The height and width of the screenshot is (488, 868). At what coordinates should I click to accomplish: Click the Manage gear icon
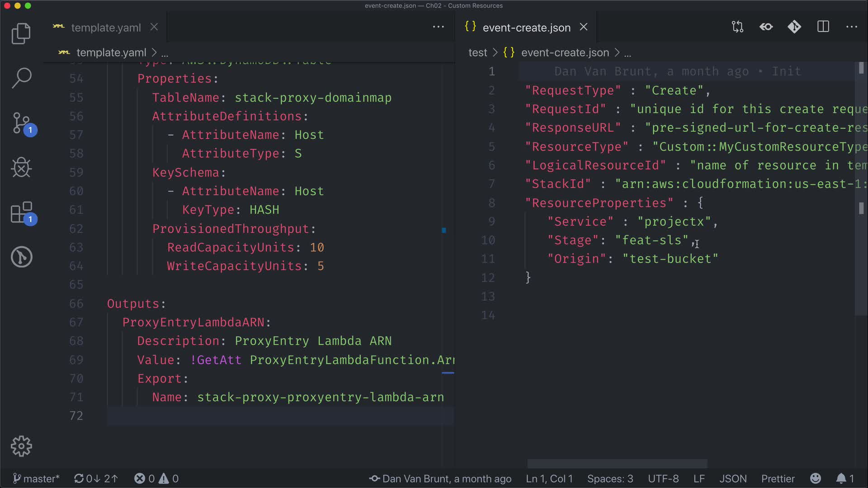coord(21,446)
